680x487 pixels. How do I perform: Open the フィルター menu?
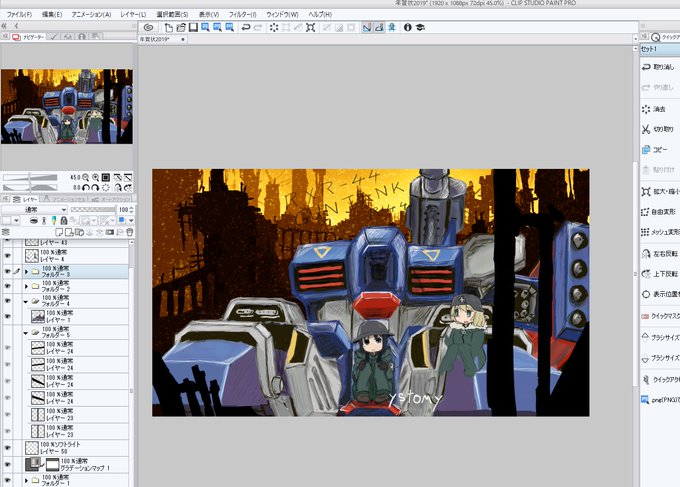click(x=242, y=14)
